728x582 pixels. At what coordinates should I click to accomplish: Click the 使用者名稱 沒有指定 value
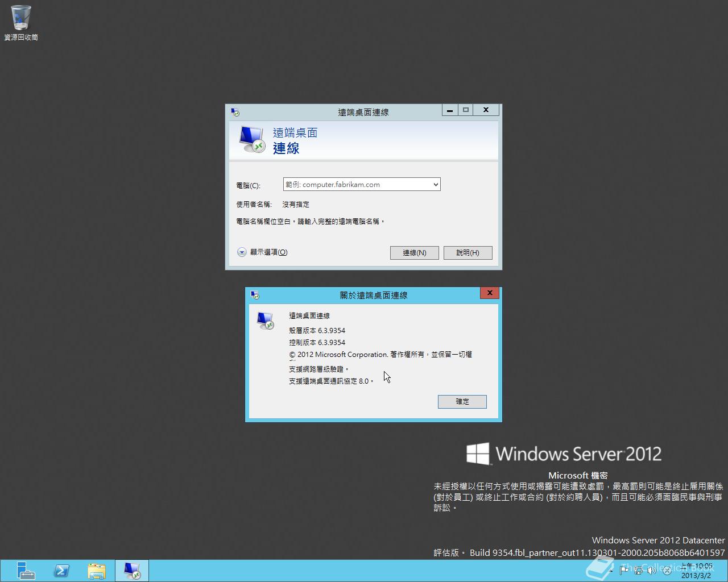tap(296, 205)
